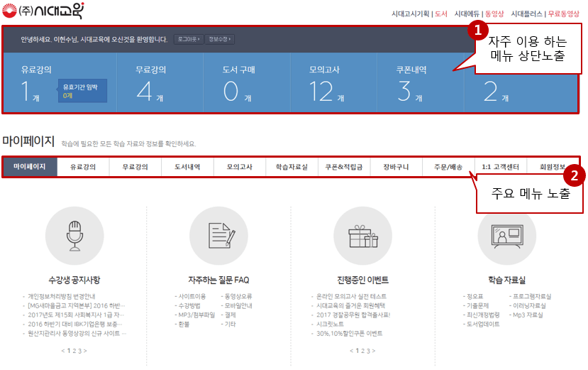Open event 30%,10%할인쿠폰 이벤트
The image size is (588, 370).
tap(350, 334)
